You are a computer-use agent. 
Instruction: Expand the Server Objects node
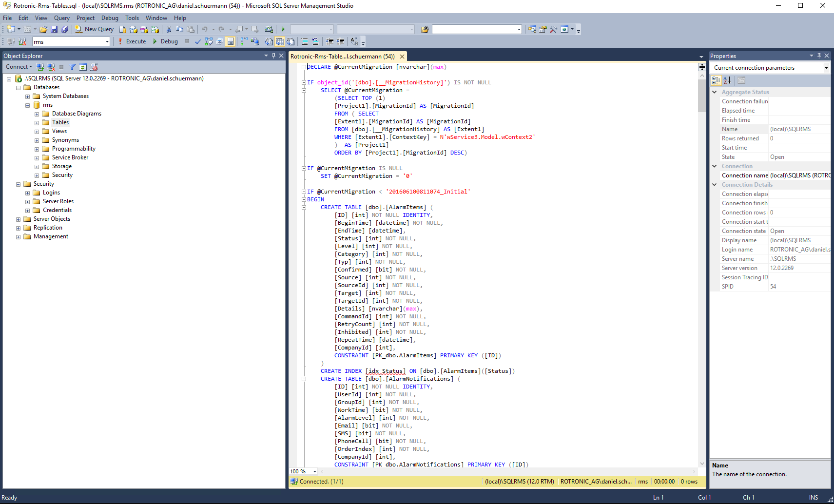(x=18, y=219)
